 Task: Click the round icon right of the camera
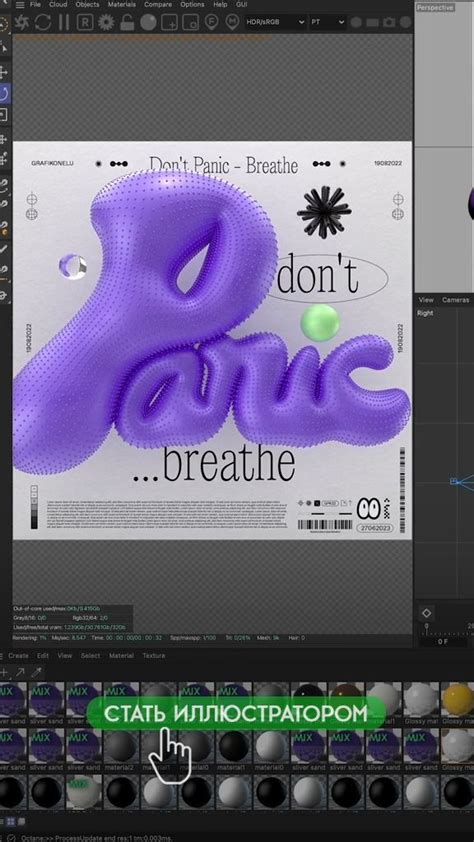[x=406, y=23]
